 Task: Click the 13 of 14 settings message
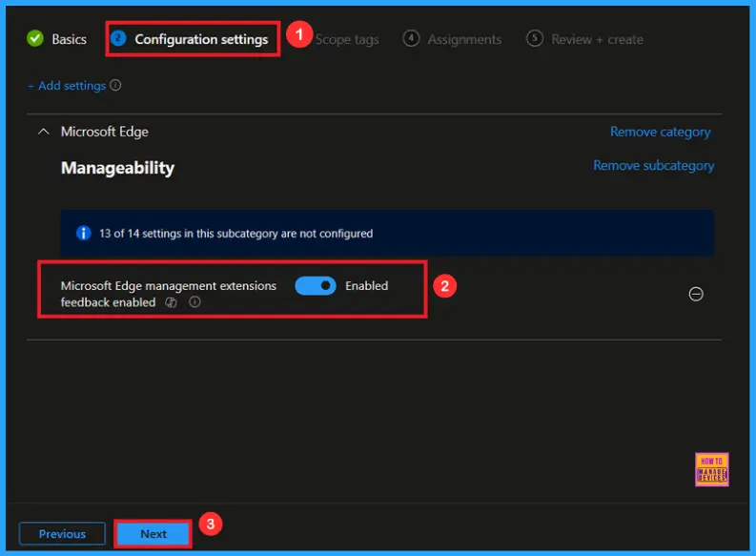coord(235,234)
